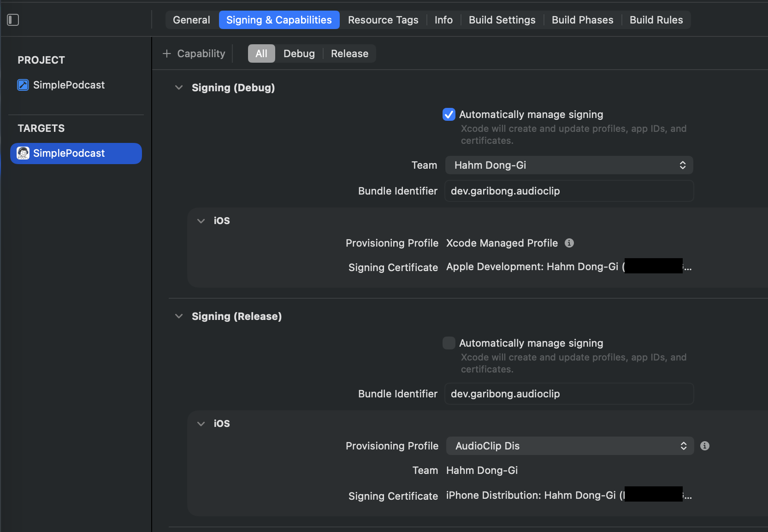Click the SimplePodcast target app icon

tap(23, 153)
